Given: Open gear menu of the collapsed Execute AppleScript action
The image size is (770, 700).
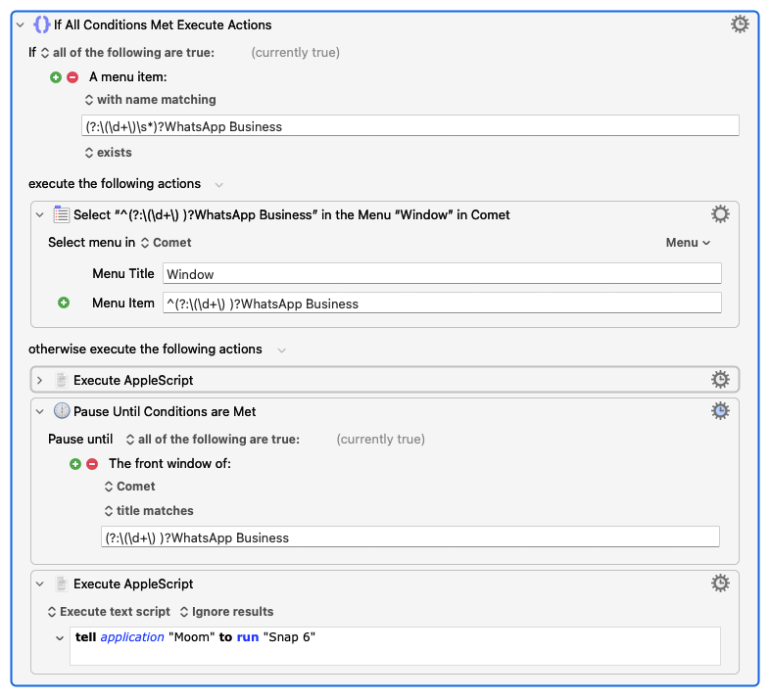Looking at the screenshot, I should [720, 380].
